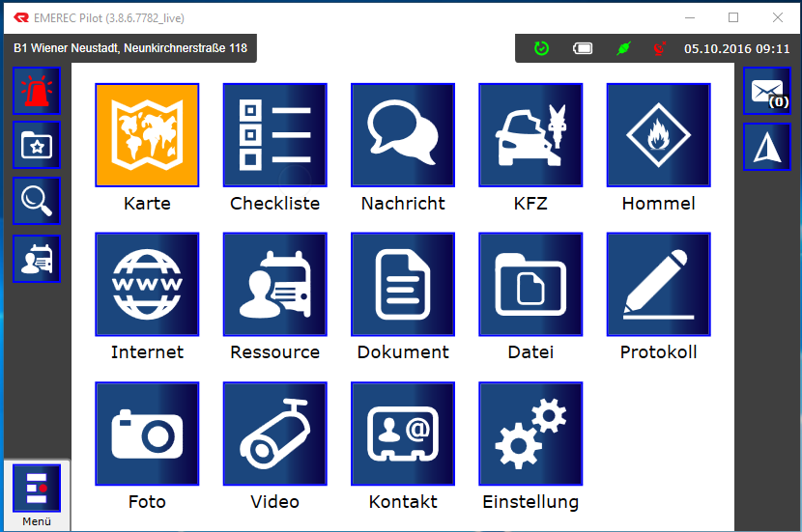
Task: Open the Video surveillance camera tile
Action: (x=274, y=434)
